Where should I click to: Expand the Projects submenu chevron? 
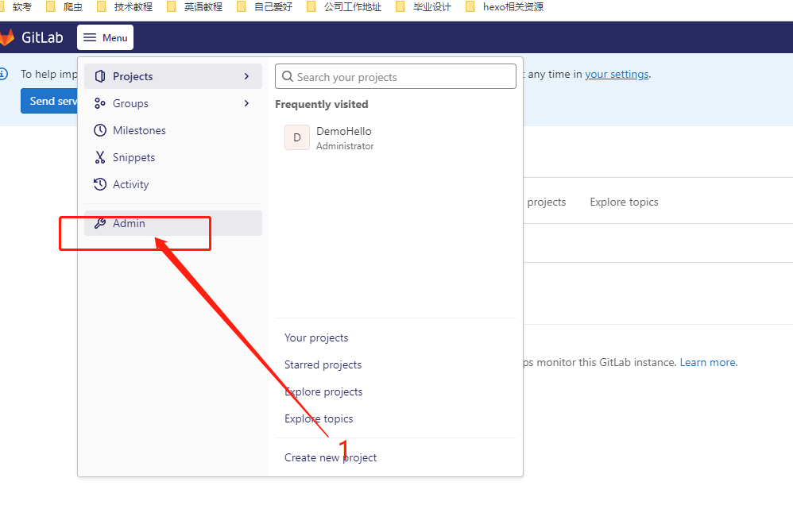point(247,76)
